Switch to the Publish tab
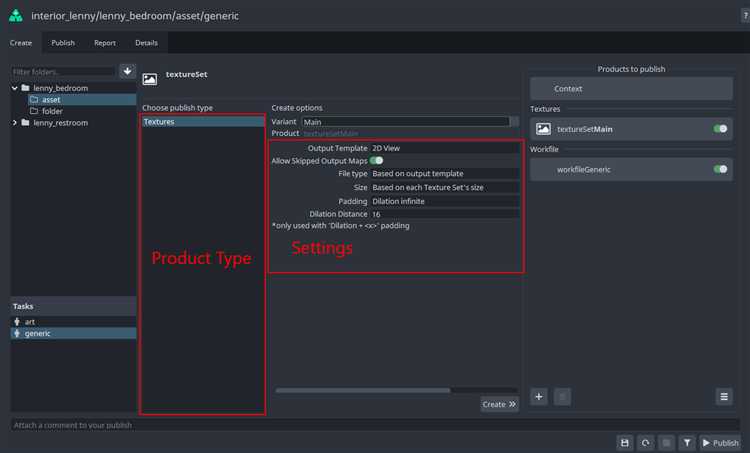The height and width of the screenshot is (453, 750). coord(63,43)
